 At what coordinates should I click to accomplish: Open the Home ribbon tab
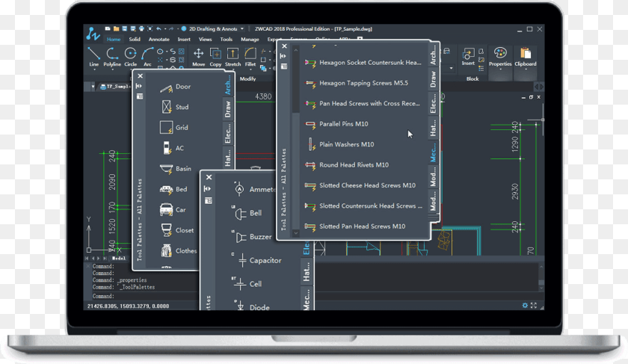(x=114, y=40)
